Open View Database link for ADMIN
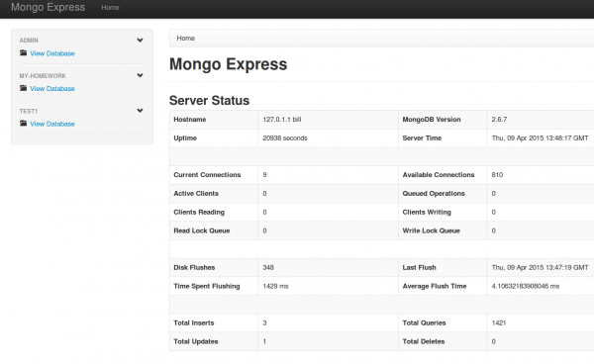 (x=52, y=53)
